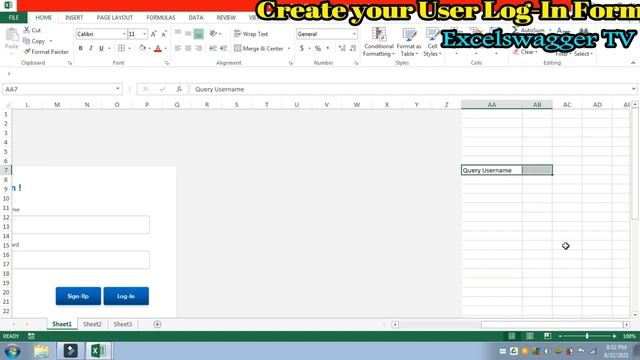
Task: Click the Paste clipboard icon
Action: [12, 35]
